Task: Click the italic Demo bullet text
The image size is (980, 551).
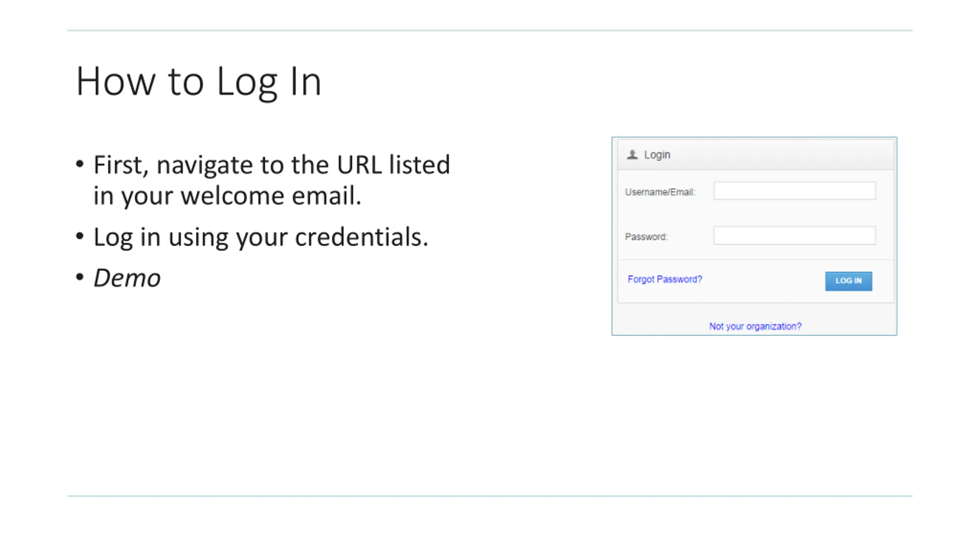Action: point(127,278)
